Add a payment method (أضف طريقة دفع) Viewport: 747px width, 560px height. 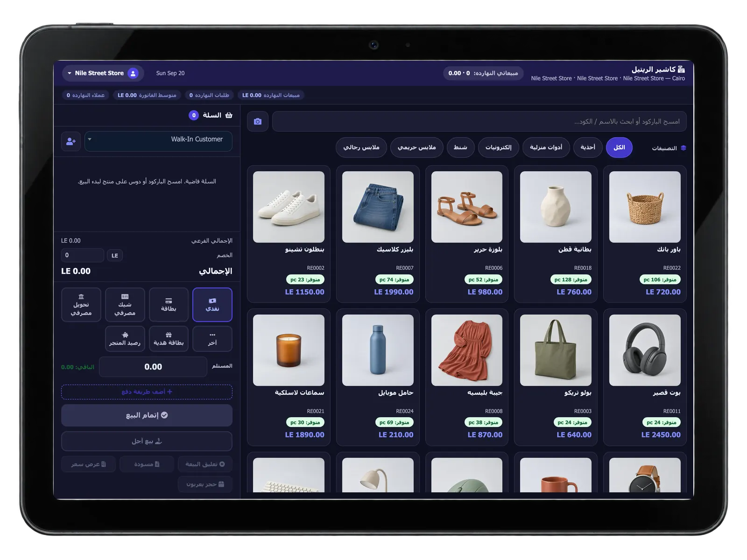tap(147, 392)
